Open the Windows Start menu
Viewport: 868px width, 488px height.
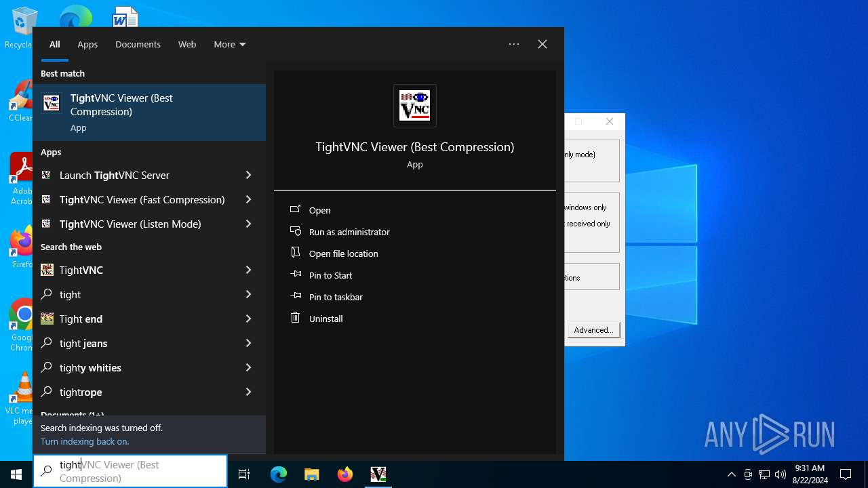click(x=16, y=474)
